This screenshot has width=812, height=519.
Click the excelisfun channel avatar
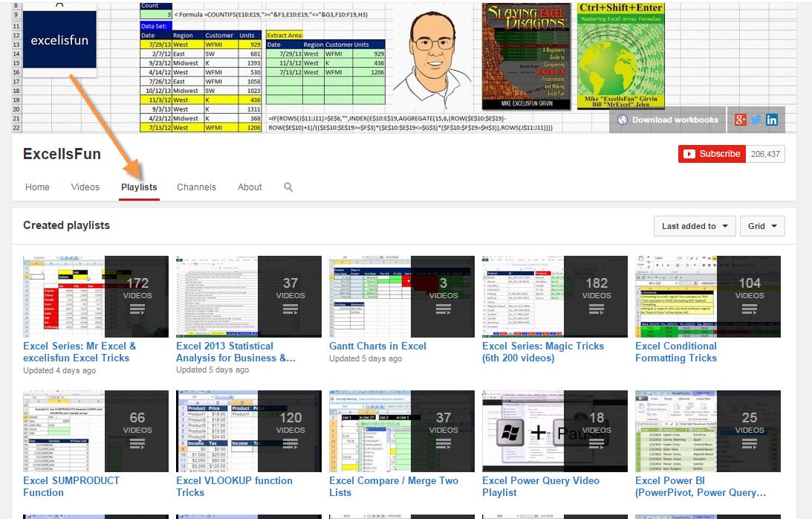point(59,39)
